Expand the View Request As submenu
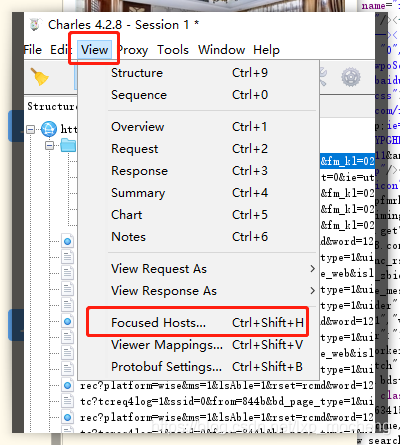This screenshot has height=445, width=400. [198, 269]
